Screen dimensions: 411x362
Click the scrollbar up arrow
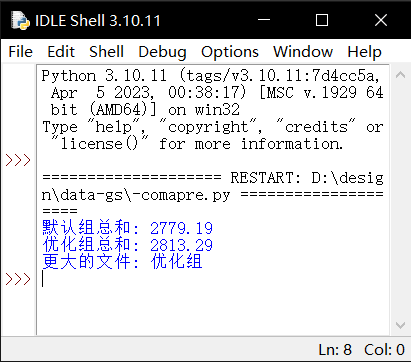coord(400,75)
